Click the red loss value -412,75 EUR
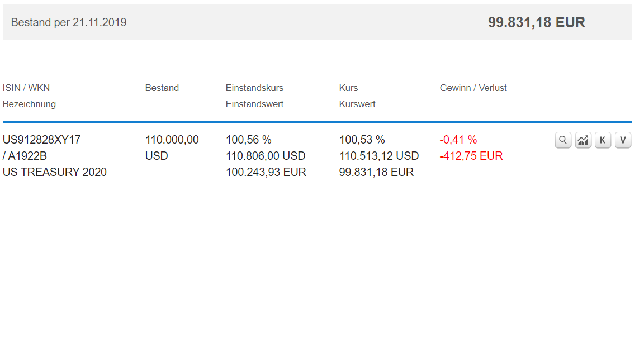Screen dimensions: 644x362 [471, 156]
